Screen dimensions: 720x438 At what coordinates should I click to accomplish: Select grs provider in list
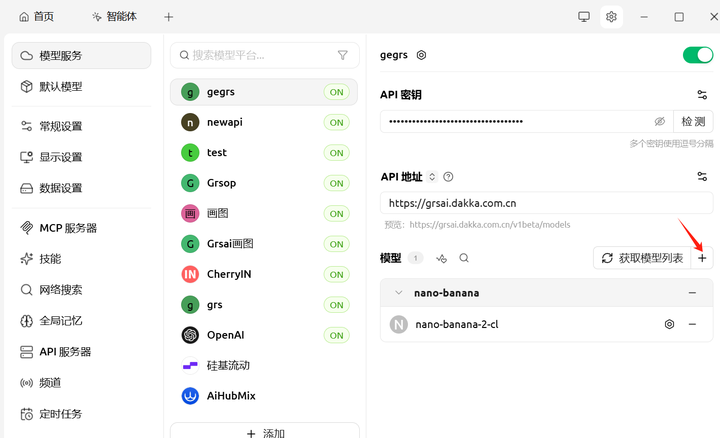pyautogui.click(x=264, y=305)
